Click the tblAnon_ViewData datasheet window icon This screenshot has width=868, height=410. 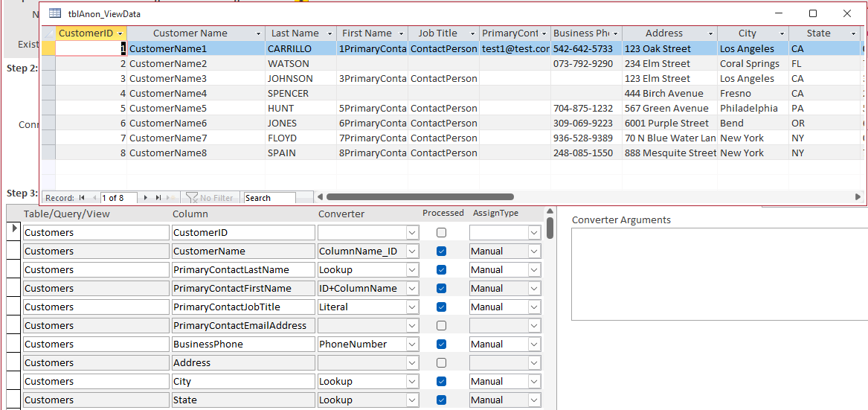[x=55, y=13]
